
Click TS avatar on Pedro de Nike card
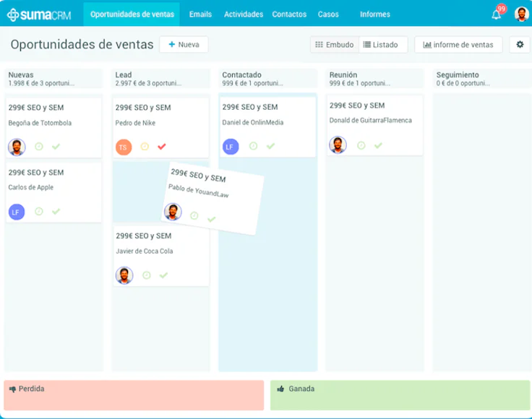(x=124, y=147)
